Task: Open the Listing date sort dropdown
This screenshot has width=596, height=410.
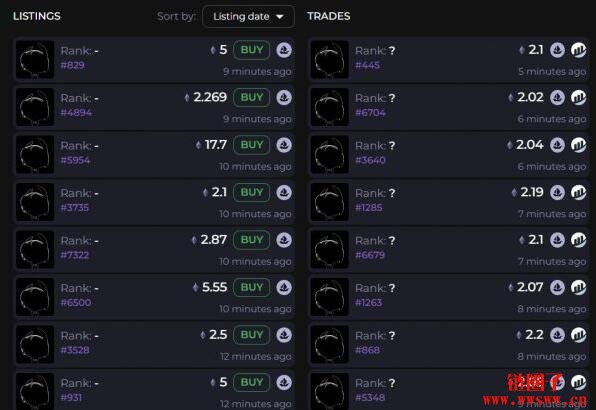Action: click(x=249, y=16)
